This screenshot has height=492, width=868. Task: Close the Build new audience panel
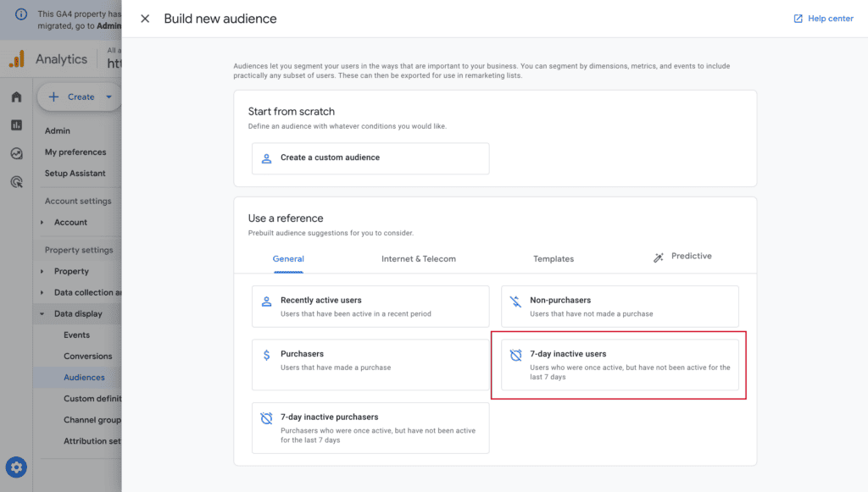click(145, 19)
